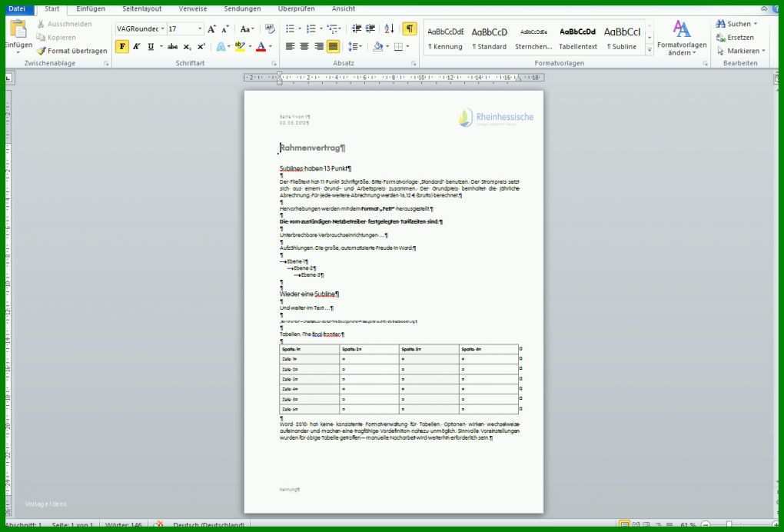The height and width of the screenshot is (532, 784).
Task: Click the grow font size icon
Action: point(212,29)
